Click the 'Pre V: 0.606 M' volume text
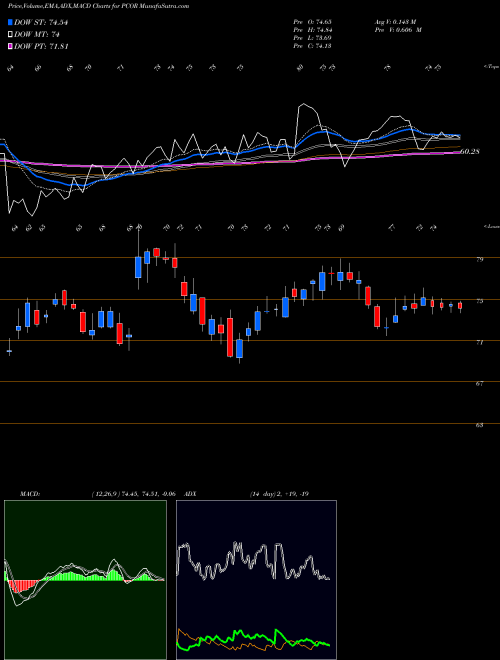 tap(398, 30)
